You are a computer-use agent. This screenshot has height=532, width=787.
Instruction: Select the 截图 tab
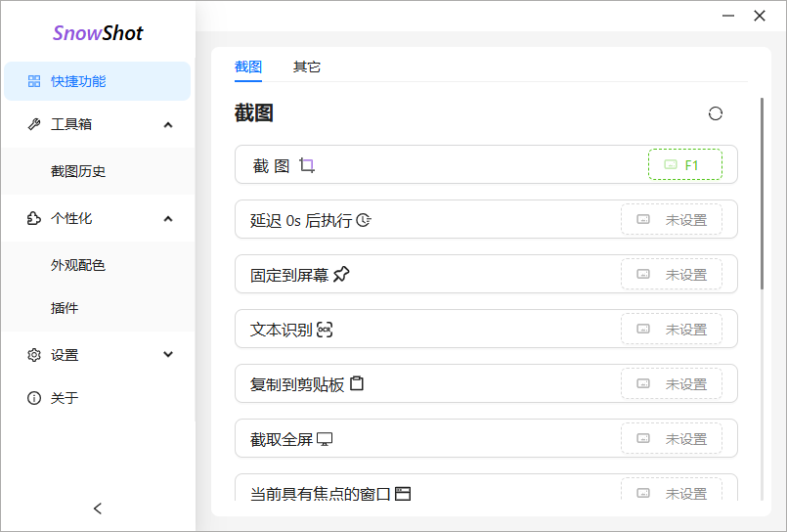[248, 66]
